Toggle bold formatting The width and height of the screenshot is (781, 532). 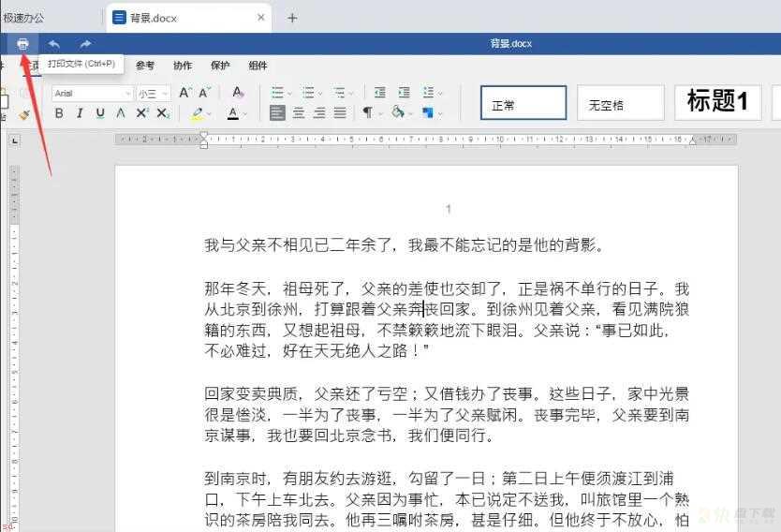(59, 113)
